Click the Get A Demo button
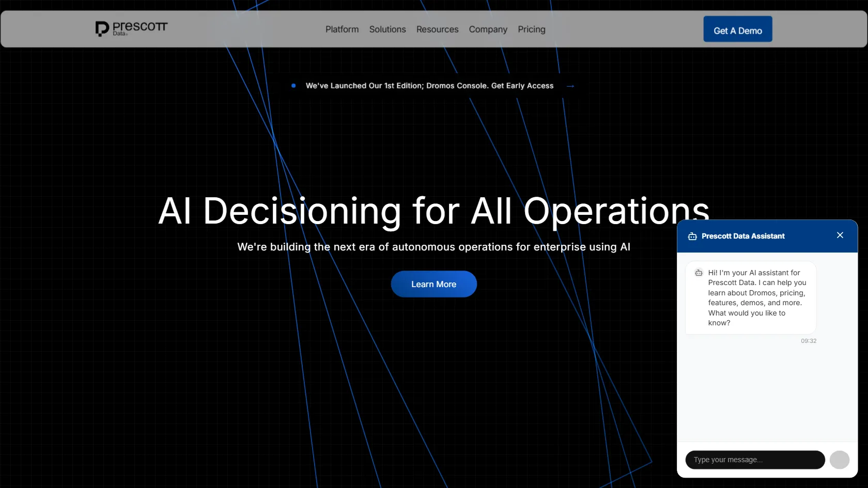Image resolution: width=868 pixels, height=488 pixels. tap(737, 29)
